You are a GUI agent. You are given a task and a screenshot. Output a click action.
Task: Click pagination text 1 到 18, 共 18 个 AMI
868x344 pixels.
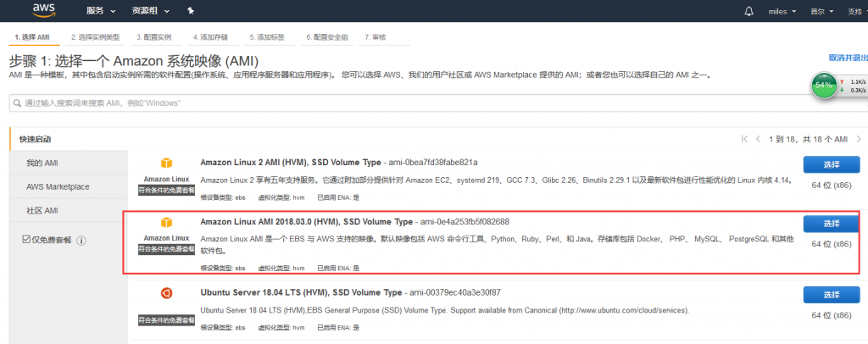[808, 139]
